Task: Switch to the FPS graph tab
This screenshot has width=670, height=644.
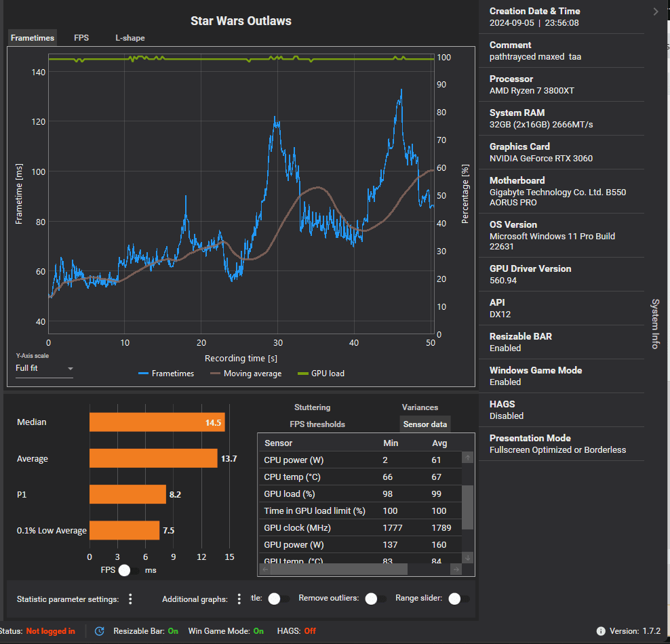Action: tap(81, 38)
